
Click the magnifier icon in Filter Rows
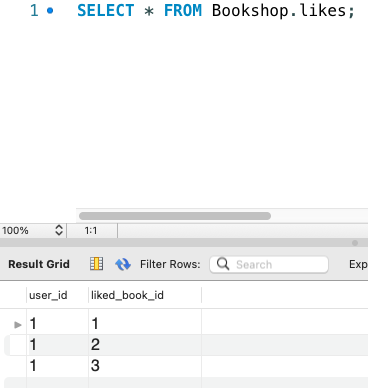223,264
